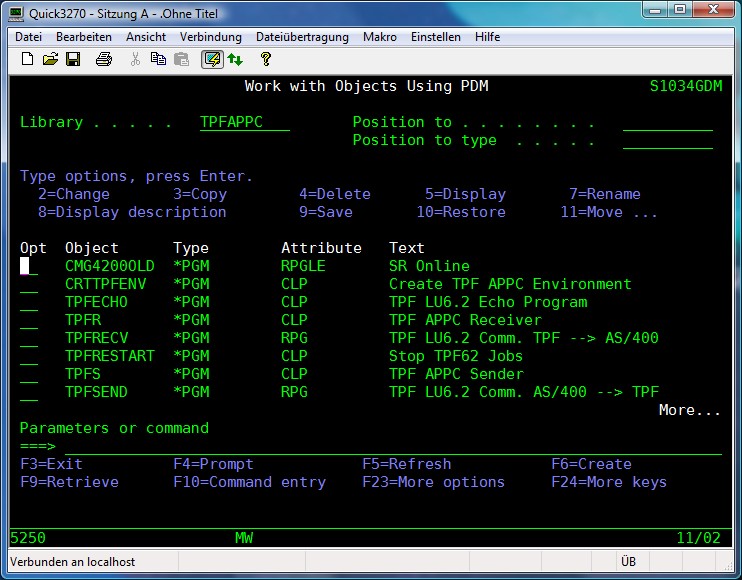The image size is (742, 580).
Task: Click the F3=Exit function key label
Action: tap(51, 464)
